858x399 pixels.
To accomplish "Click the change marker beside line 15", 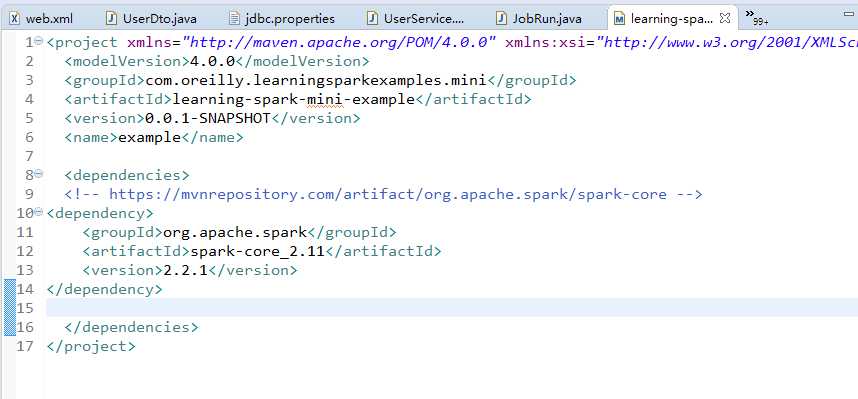I will (x=10, y=308).
